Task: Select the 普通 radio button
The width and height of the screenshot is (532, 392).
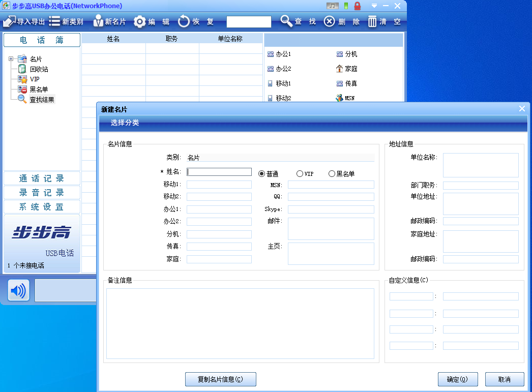Action: (x=262, y=174)
